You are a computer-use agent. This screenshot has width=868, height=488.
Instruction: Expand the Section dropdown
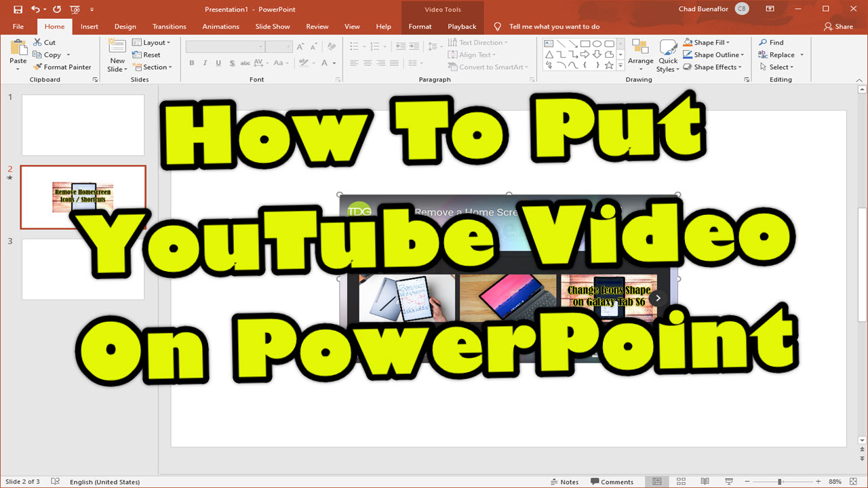(153, 67)
